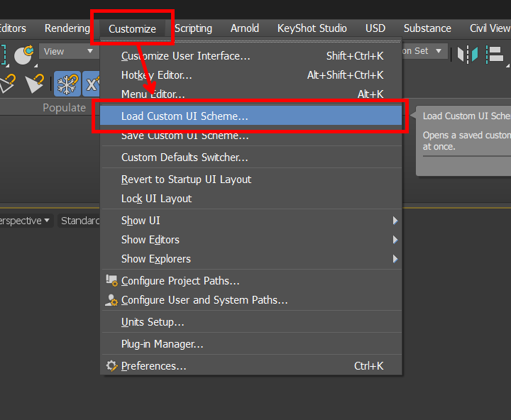The width and height of the screenshot is (511, 420).
Task: Click the Align tool icon
Action: [495, 54]
